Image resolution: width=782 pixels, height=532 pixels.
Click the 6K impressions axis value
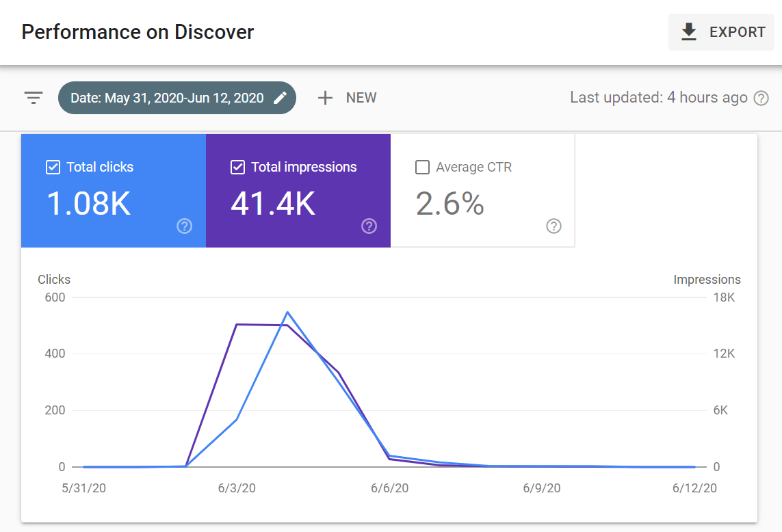[720, 410]
